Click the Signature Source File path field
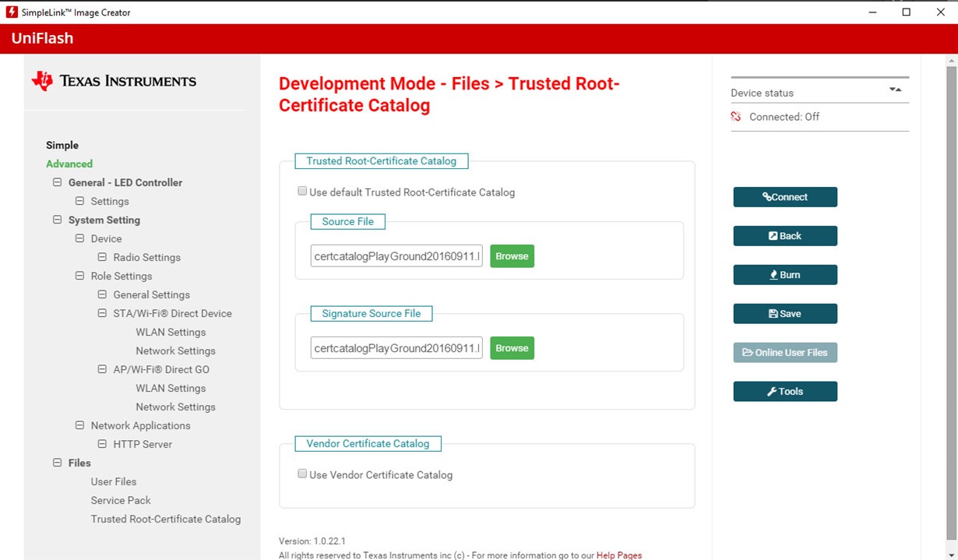 (x=396, y=348)
